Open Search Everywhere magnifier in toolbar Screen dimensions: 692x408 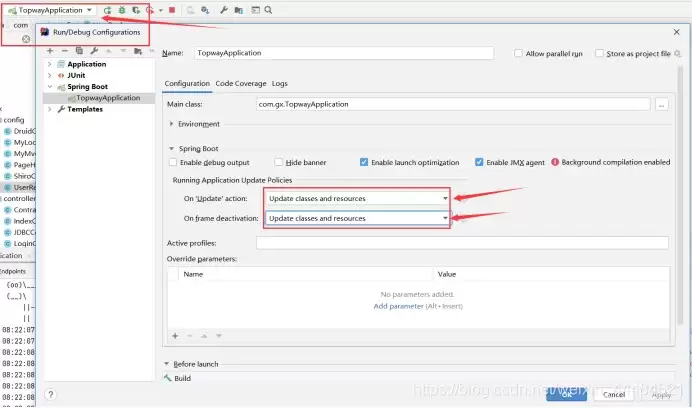[x=268, y=10]
